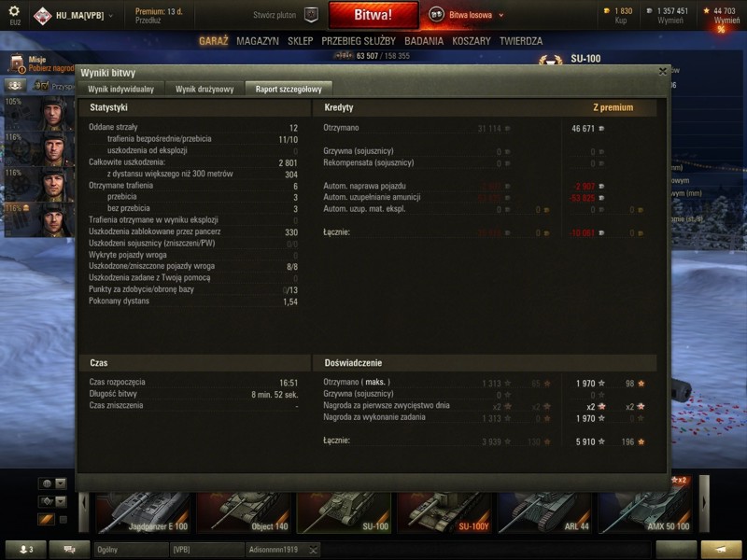Start battle with the Bitwa! button
The image size is (747, 560).
(373, 15)
